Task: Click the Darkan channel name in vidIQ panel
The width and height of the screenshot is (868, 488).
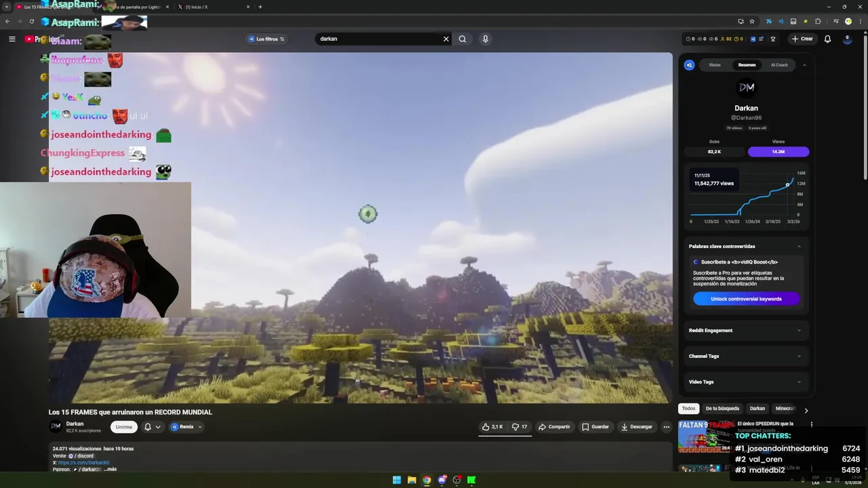Action: tap(746, 108)
